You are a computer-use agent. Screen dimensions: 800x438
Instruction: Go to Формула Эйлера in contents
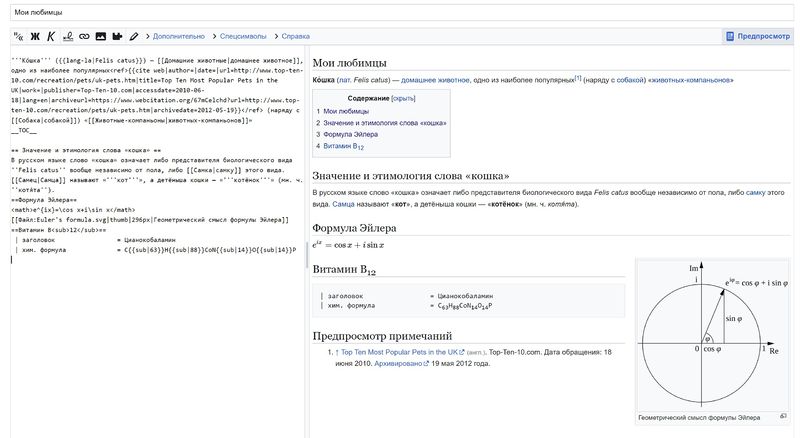[x=351, y=134]
